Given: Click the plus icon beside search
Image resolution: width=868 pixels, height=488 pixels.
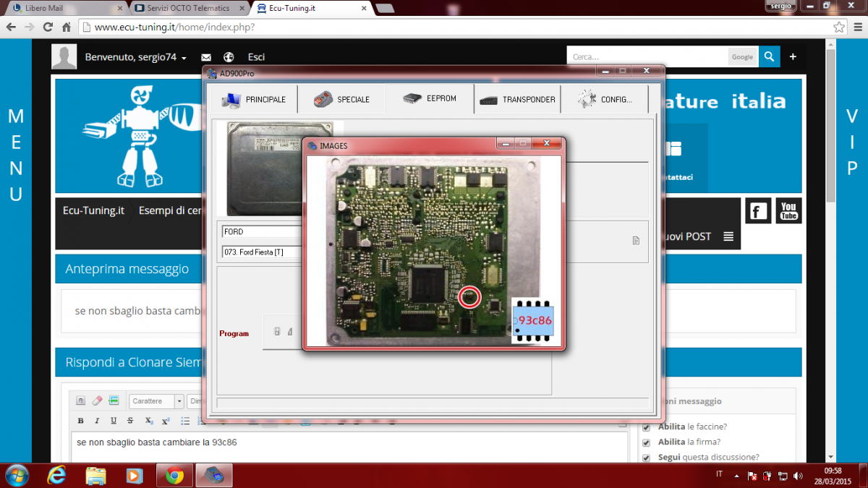Looking at the screenshot, I should click(793, 56).
